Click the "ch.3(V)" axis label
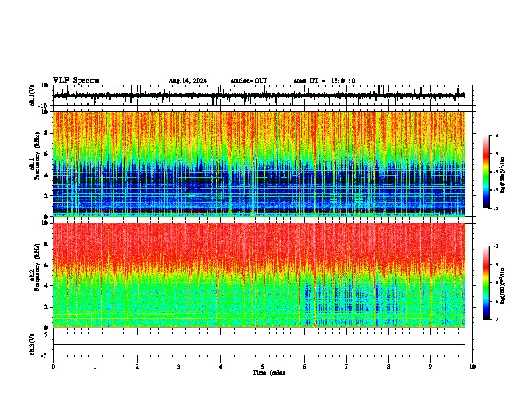 [32, 345]
